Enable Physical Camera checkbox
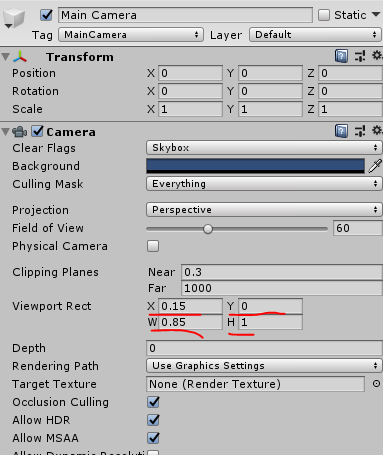 (x=153, y=246)
